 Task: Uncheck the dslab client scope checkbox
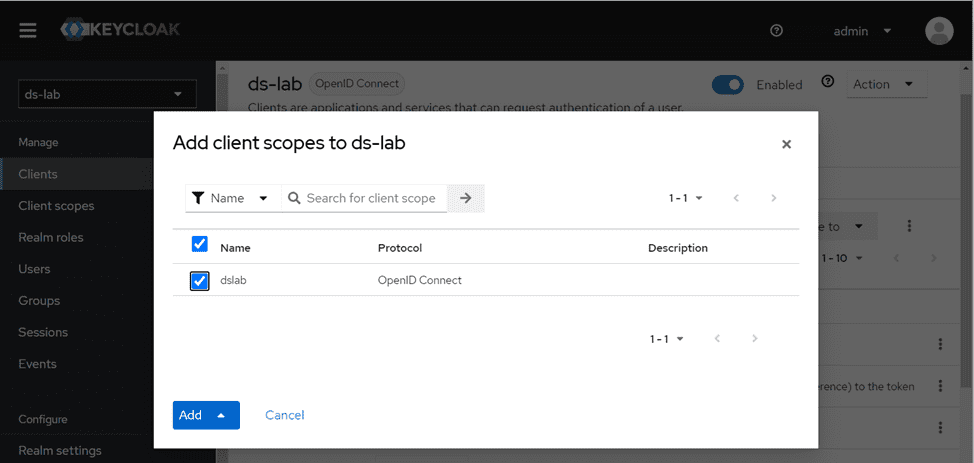coord(199,281)
